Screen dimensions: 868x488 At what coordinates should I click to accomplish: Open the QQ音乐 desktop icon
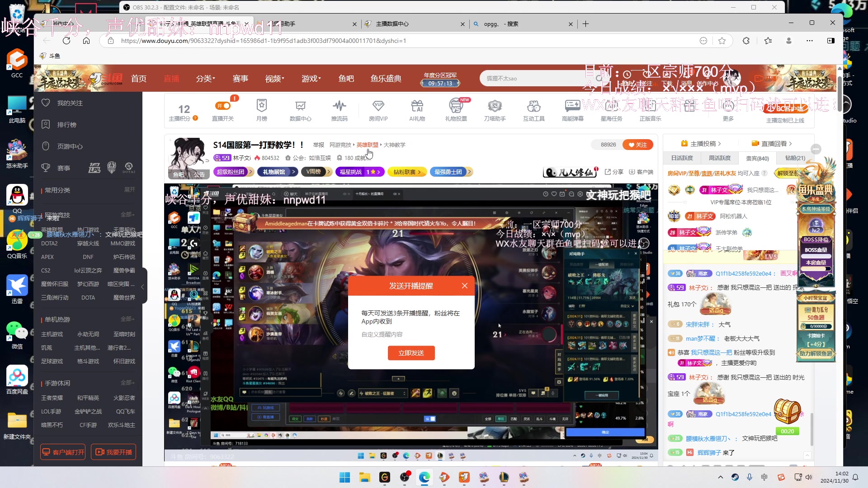coord(17,244)
